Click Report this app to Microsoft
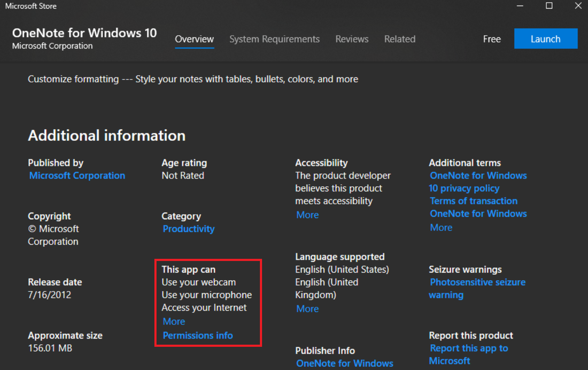 [469, 354]
